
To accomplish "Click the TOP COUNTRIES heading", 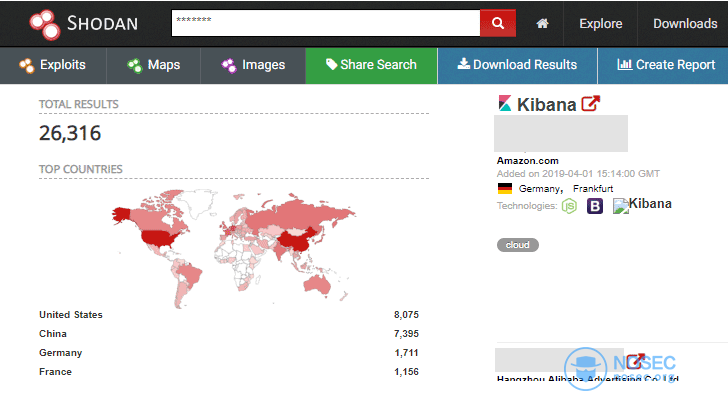I will (x=81, y=169).
